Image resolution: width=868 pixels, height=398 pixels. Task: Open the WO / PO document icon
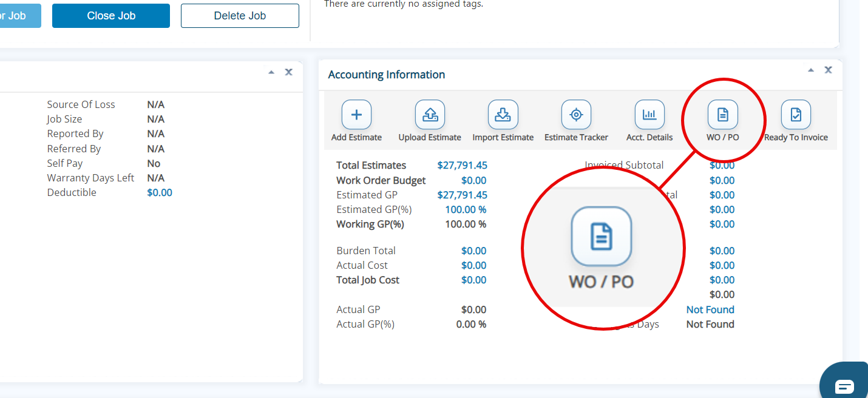point(723,115)
